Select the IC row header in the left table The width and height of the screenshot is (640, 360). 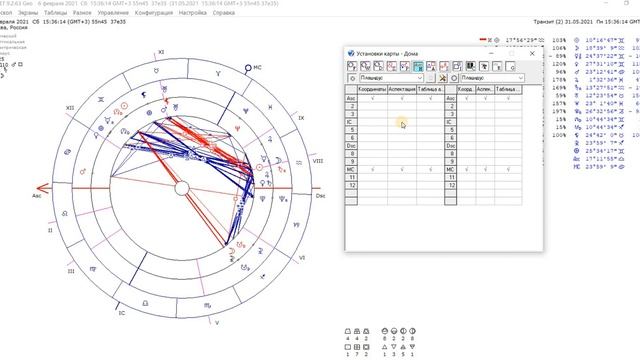351,122
